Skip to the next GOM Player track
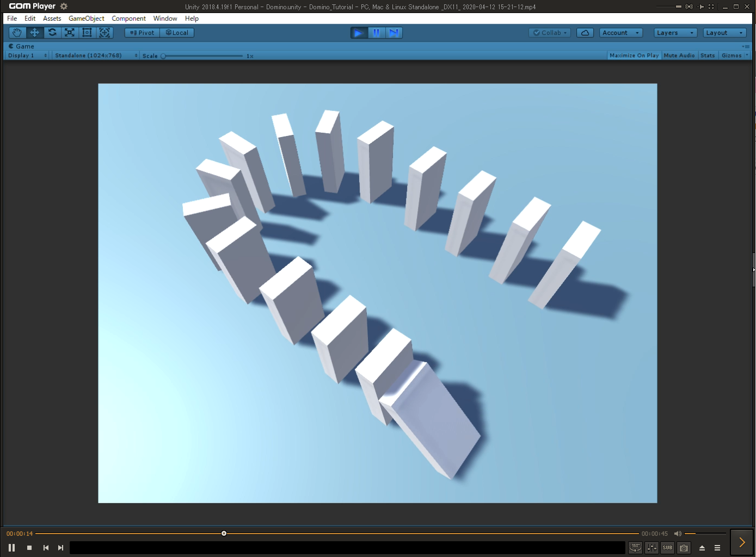 pyautogui.click(x=60, y=548)
